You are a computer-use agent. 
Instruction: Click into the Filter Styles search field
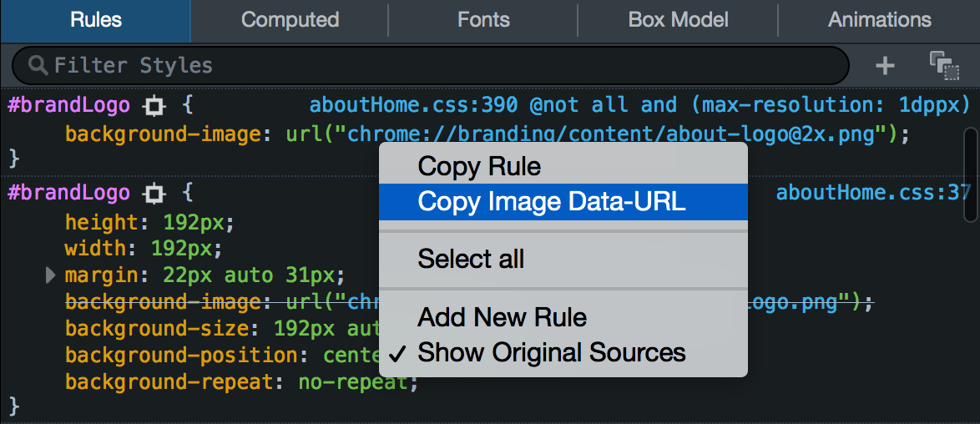click(434, 65)
